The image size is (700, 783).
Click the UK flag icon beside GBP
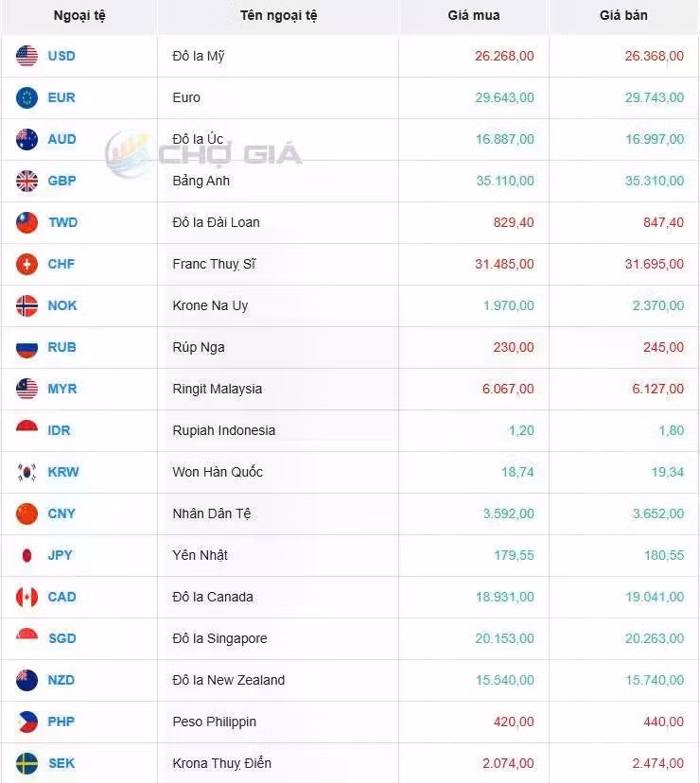point(27,181)
